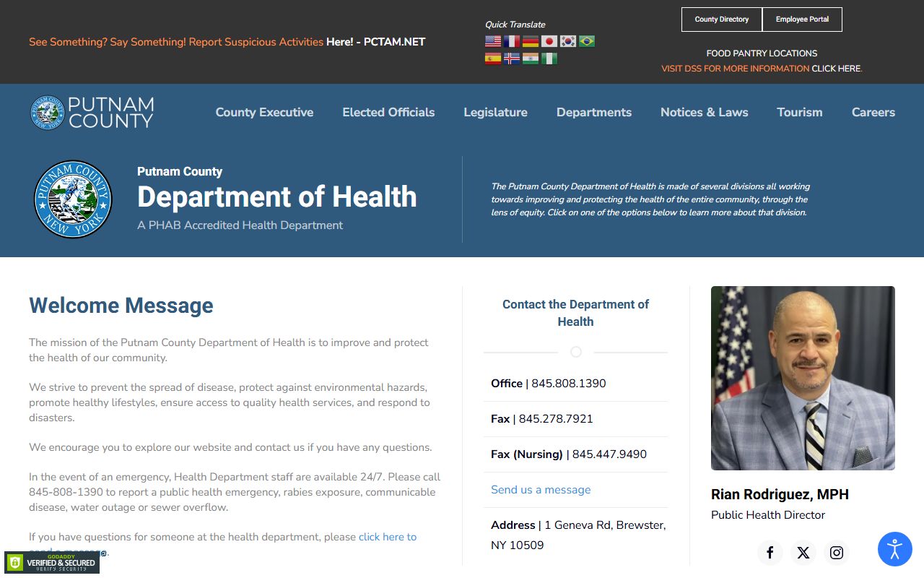Click the 'Welcome Message' heading

click(x=121, y=305)
